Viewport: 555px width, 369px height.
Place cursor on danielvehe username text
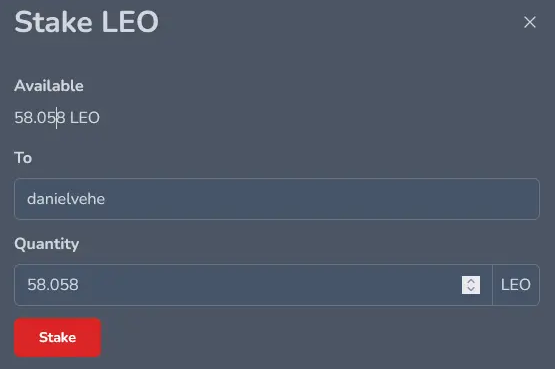click(x=66, y=199)
